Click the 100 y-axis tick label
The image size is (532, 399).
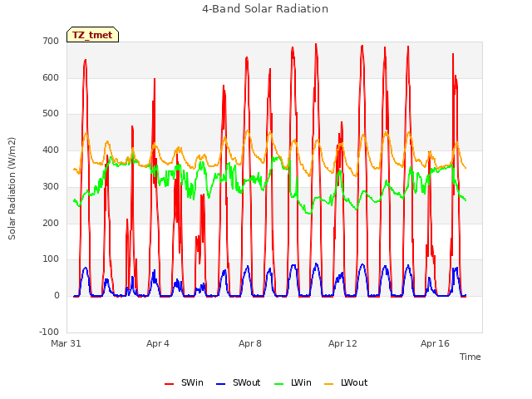pyautogui.click(x=51, y=259)
